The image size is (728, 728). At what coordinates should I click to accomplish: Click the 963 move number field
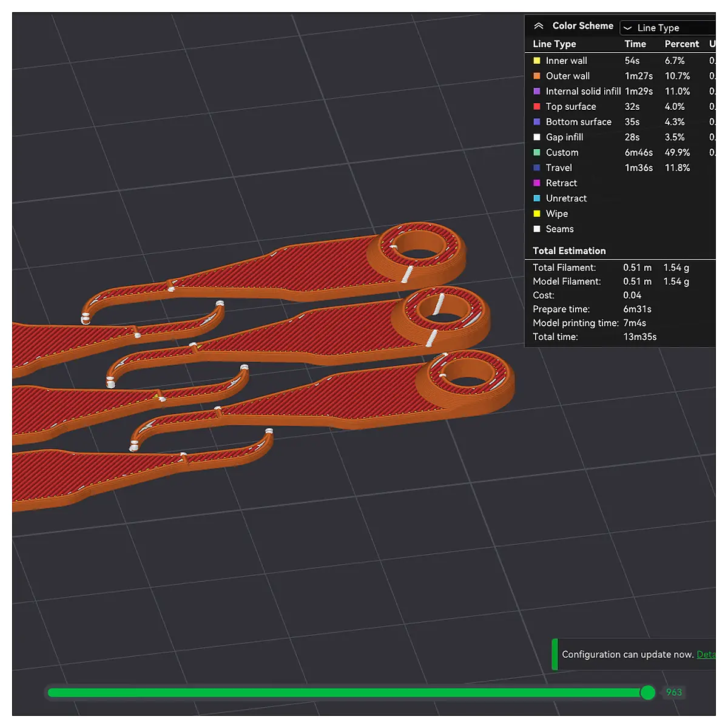coord(674,692)
